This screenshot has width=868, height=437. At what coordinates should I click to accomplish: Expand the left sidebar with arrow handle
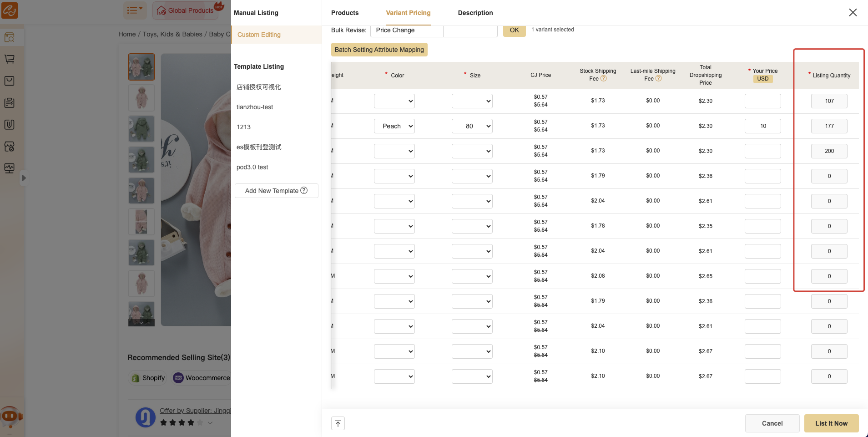point(24,178)
